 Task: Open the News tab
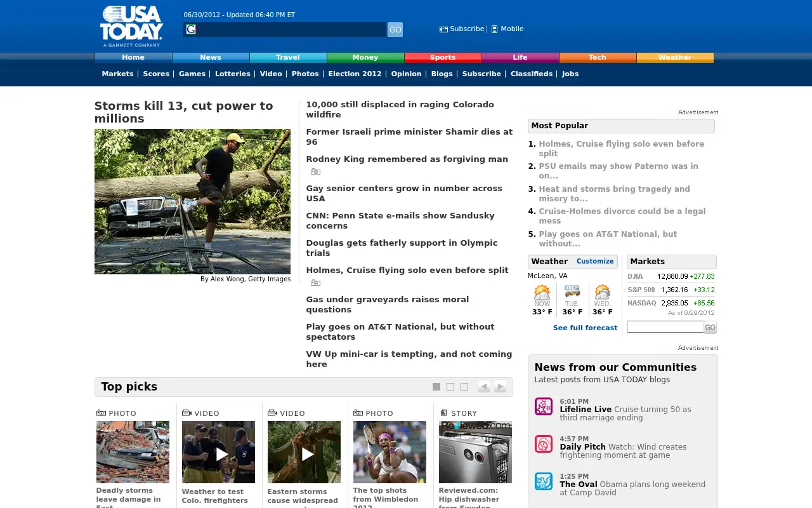(x=211, y=58)
